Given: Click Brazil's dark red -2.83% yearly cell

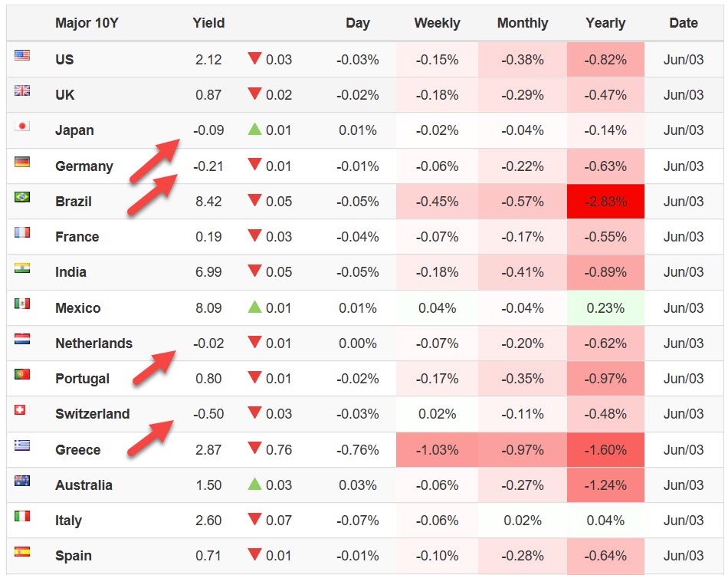Looking at the screenshot, I should pyautogui.click(x=605, y=202).
